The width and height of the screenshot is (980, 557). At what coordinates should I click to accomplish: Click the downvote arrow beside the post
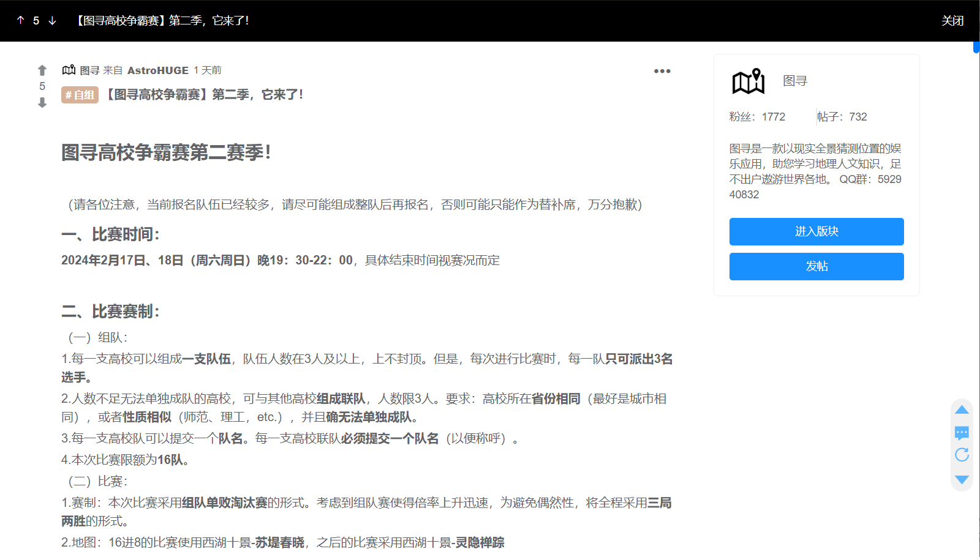[42, 103]
